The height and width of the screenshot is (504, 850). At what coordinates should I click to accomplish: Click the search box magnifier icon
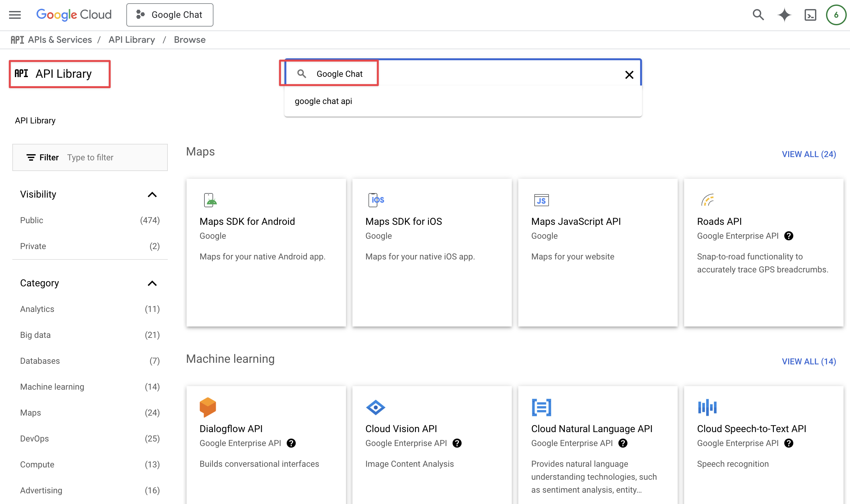pos(302,74)
